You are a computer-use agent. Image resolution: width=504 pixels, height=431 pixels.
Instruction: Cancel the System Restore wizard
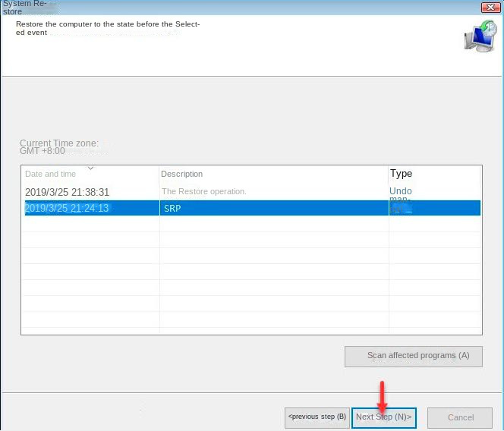[x=461, y=417]
